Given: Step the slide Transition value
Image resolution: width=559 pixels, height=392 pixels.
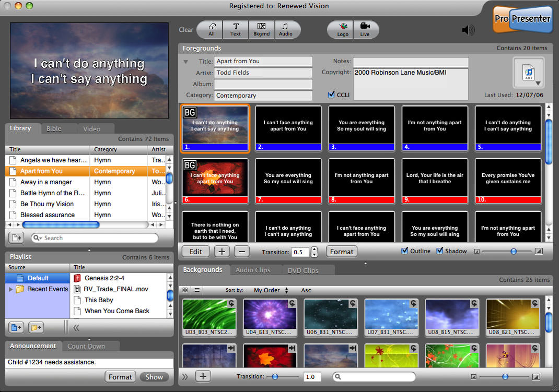Looking at the screenshot, I should coord(314,252).
